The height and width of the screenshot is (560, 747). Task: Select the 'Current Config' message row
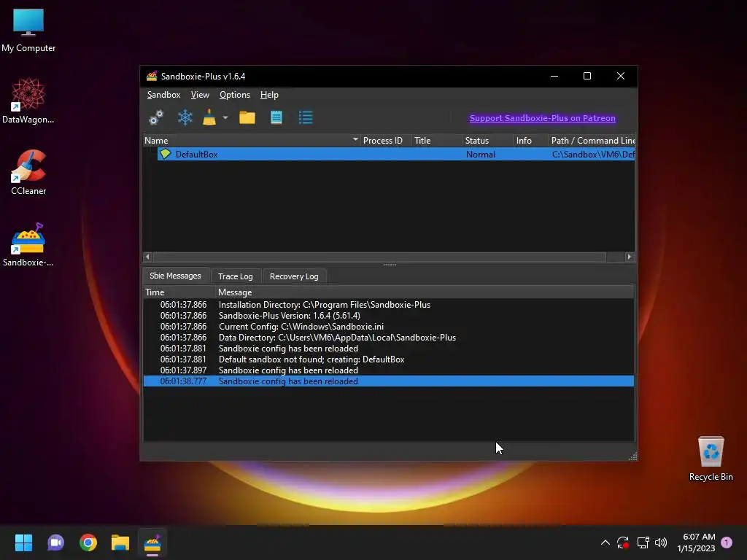coord(389,327)
